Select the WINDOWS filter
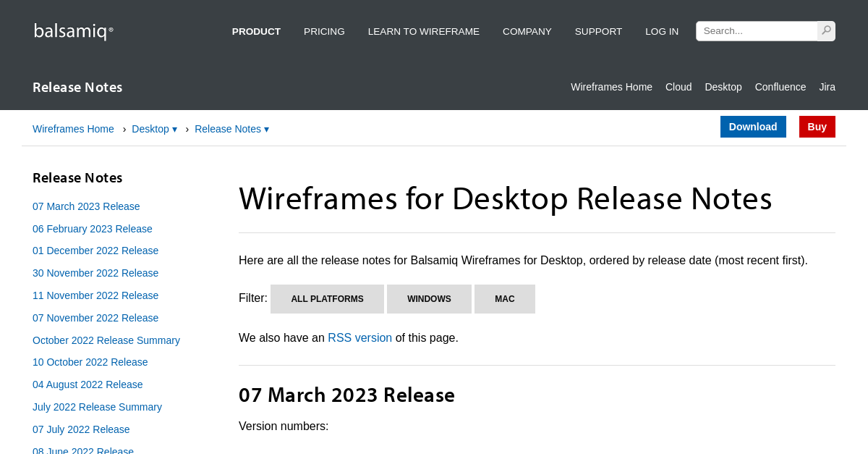The width and height of the screenshot is (868, 454). point(429,299)
